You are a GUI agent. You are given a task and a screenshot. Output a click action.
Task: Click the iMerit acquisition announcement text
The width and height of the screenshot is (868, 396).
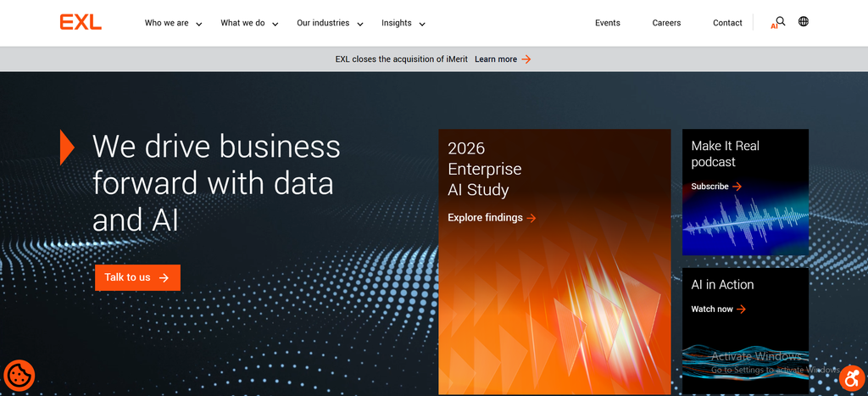point(401,59)
